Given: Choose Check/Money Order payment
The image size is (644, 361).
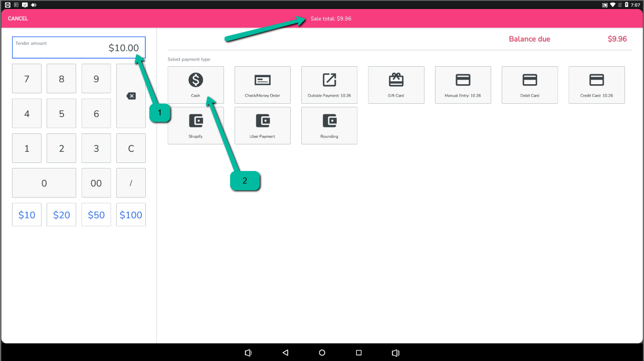Looking at the screenshot, I should [x=262, y=85].
